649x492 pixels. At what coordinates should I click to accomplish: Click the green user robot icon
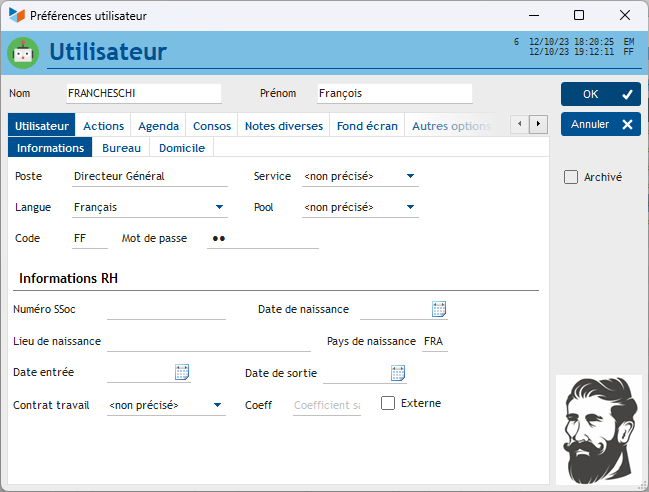[23, 53]
